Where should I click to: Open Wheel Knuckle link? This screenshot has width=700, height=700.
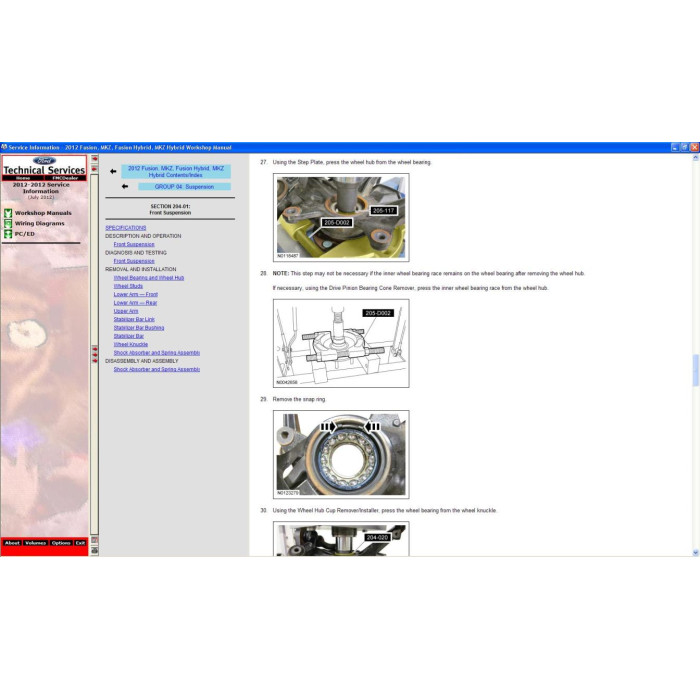click(131, 344)
